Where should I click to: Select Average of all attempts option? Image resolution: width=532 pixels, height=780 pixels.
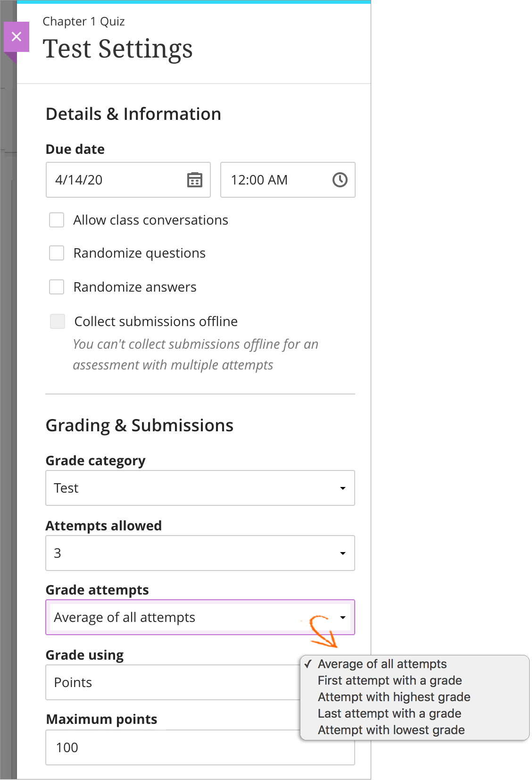click(x=382, y=664)
